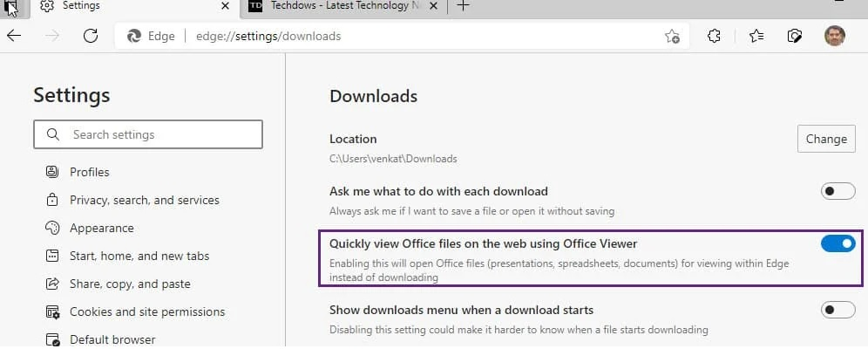Click the Techdows TD favicon

pos(255,6)
